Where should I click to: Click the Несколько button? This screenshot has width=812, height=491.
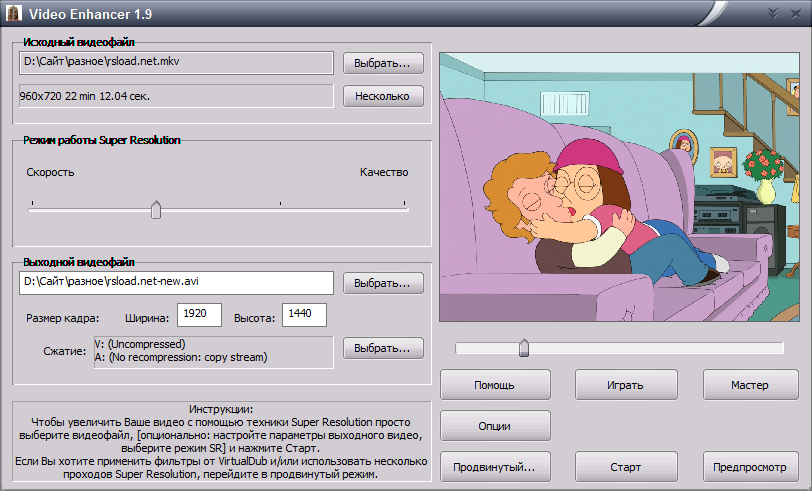pos(383,96)
